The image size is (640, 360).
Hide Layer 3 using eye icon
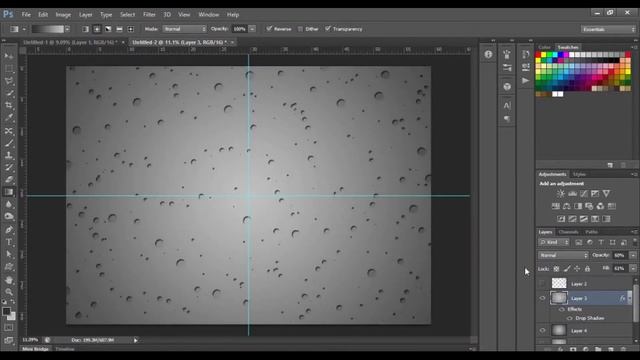(x=542, y=298)
